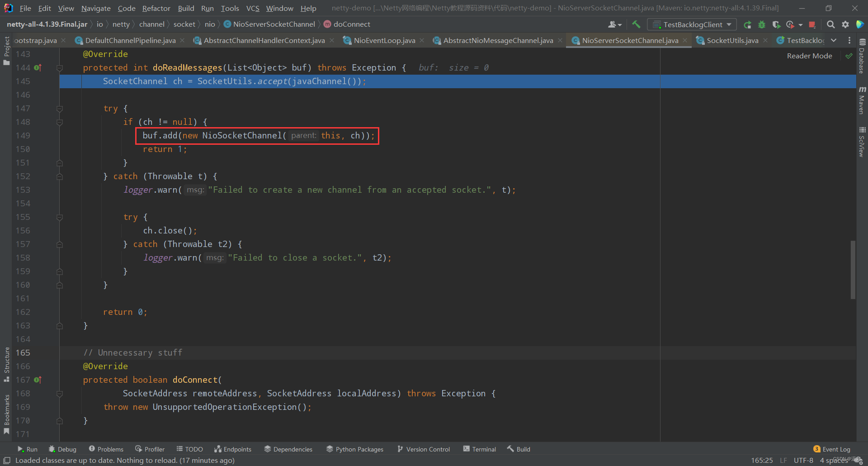Open the Debug tool window
Image resolution: width=868 pixels, height=466 pixels.
click(x=62, y=449)
